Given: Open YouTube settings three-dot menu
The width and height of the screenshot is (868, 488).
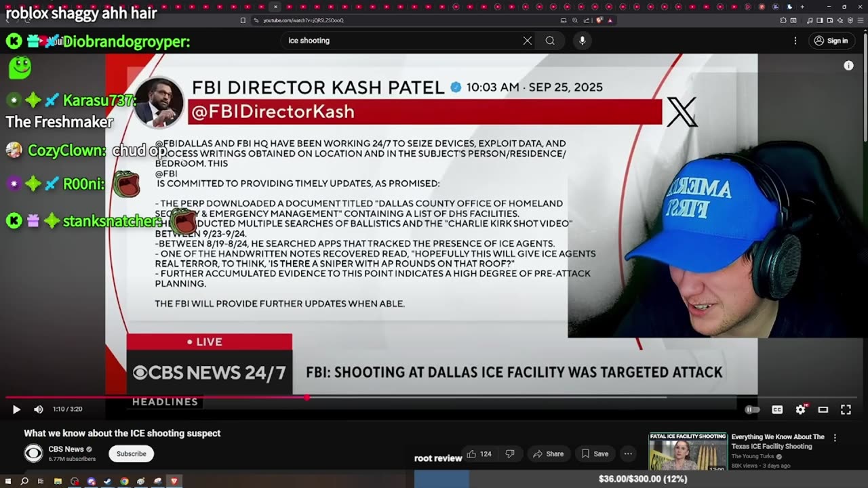Looking at the screenshot, I should (x=795, y=41).
